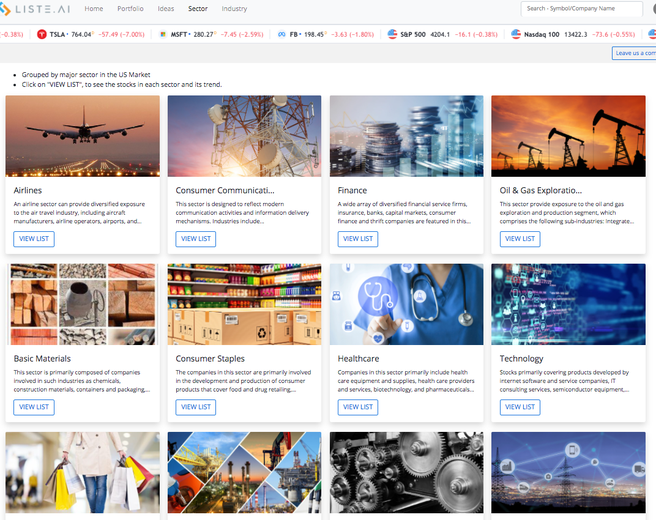Open the Portfolio menu item
656x520 pixels.
(130, 8)
